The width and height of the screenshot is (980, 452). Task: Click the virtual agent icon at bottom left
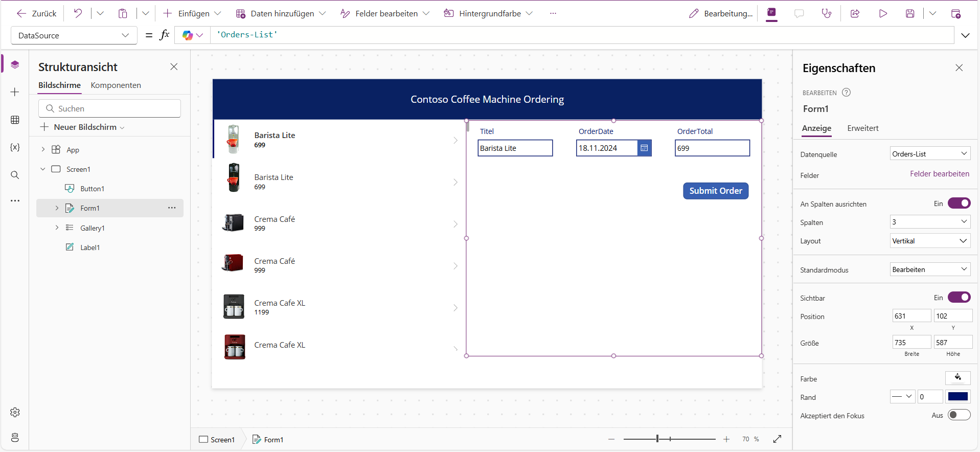pyautogui.click(x=15, y=437)
